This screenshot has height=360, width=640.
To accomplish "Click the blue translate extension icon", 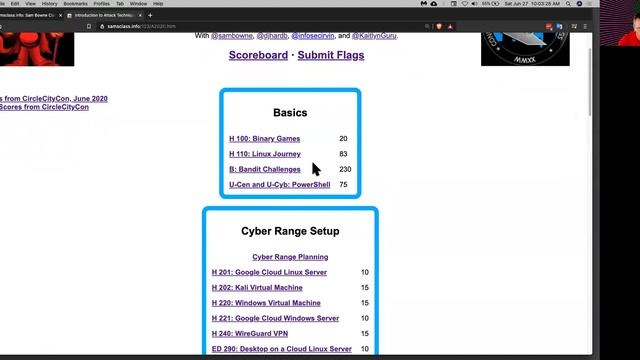I will tap(560, 26).
